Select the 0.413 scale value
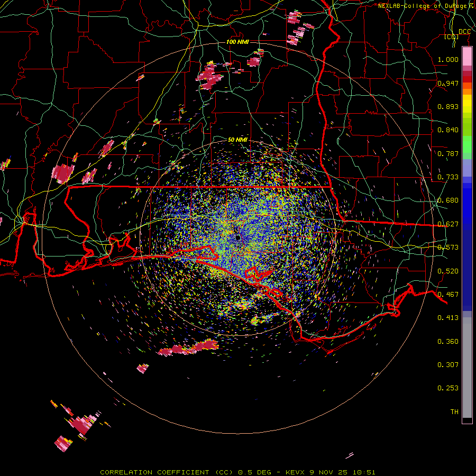Image resolution: width=476 pixels, height=476 pixels. pyautogui.click(x=448, y=318)
